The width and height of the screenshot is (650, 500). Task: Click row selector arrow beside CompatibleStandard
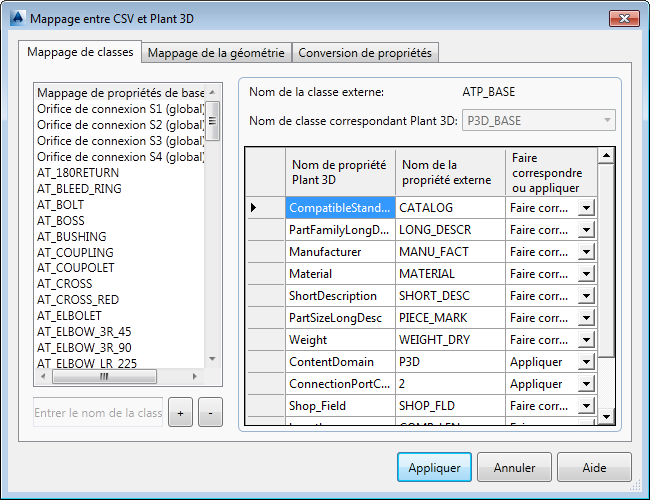[x=253, y=208]
